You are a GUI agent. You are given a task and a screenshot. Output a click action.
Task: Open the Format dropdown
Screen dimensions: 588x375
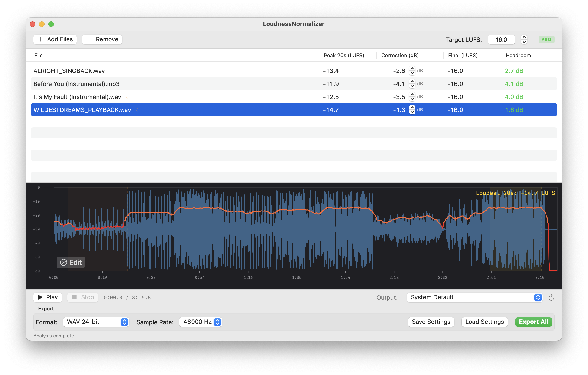96,322
